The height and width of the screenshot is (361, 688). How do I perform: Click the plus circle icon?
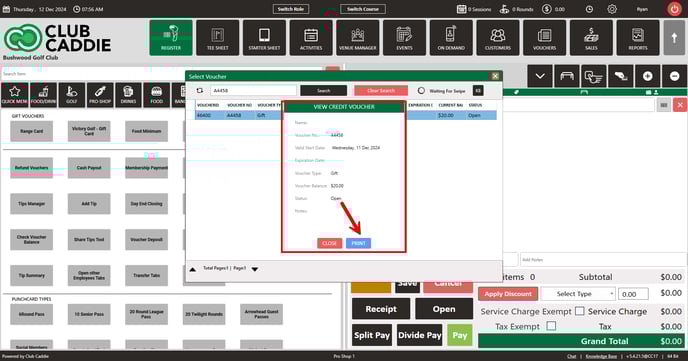pos(647,76)
